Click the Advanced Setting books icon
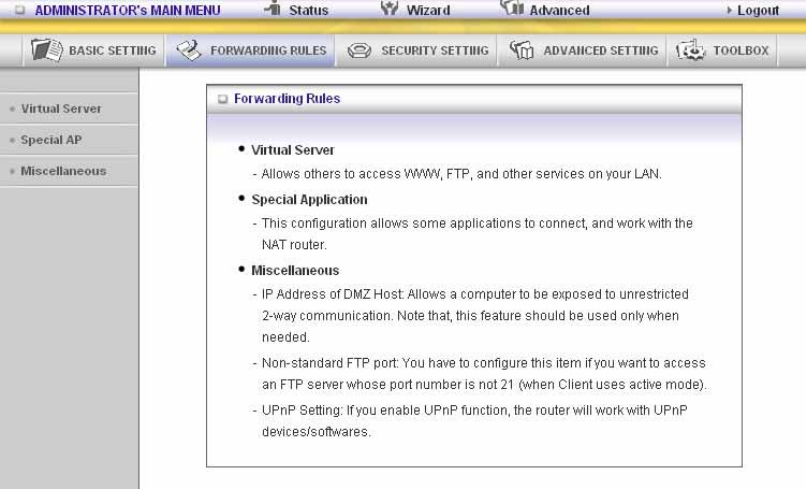The height and width of the screenshot is (489, 806). (x=521, y=50)
